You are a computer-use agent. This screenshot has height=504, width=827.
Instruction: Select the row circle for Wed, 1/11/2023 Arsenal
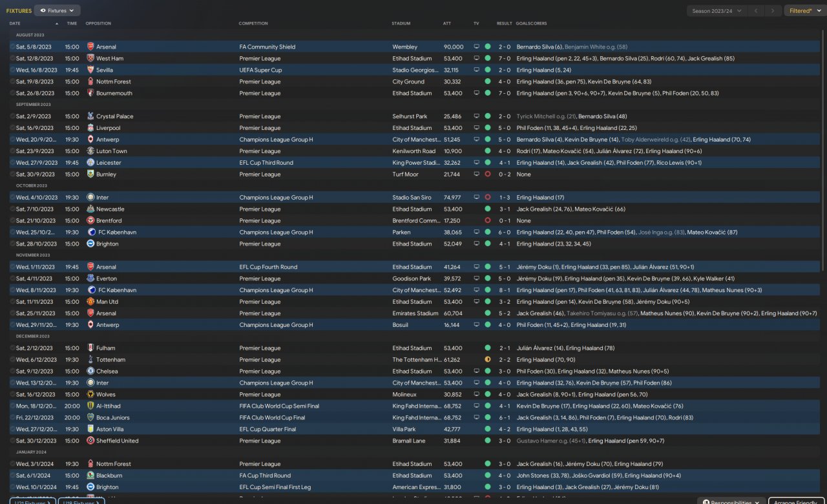(x=12, y=268)
